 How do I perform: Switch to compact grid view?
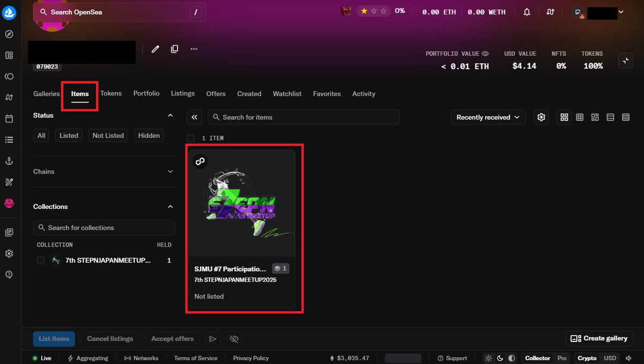[580, 117]
